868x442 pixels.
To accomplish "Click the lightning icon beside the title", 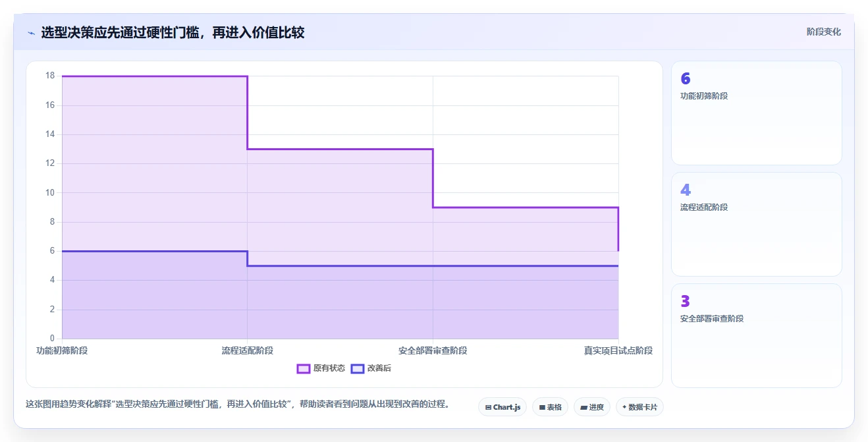I will coord(31,33).
